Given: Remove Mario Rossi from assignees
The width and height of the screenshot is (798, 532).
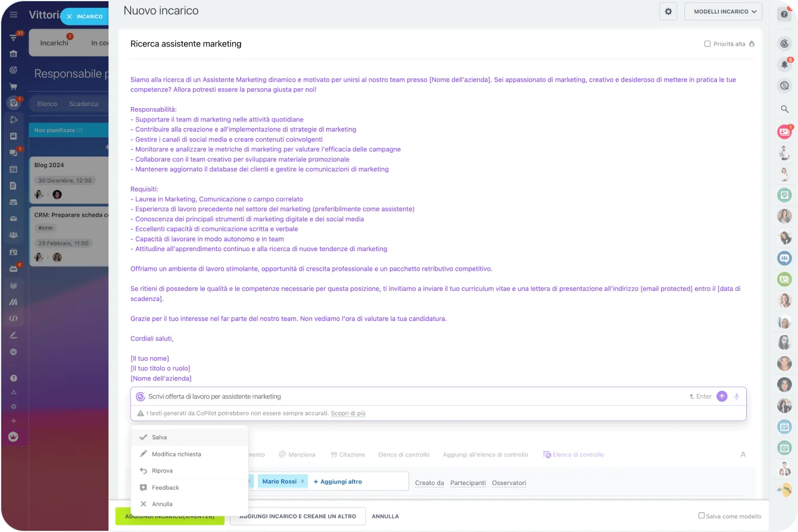Looking at the screenshot, I should pyautogui.click(x=303, y=481).
